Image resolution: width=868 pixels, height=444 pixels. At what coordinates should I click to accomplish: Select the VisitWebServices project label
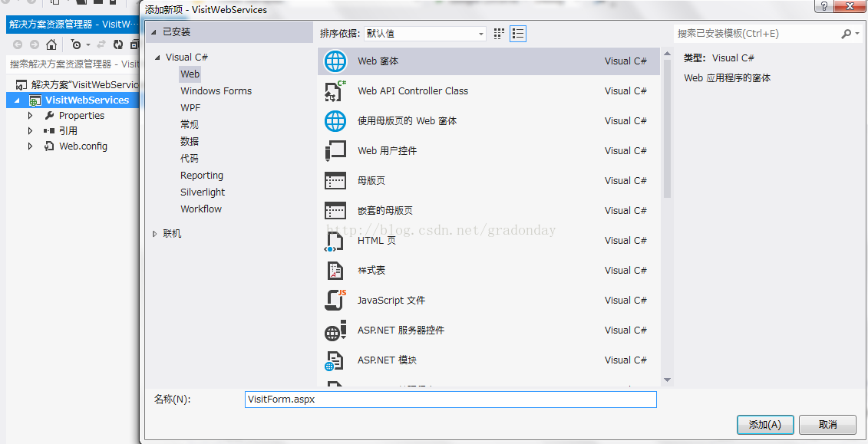[x=87, y=100]
